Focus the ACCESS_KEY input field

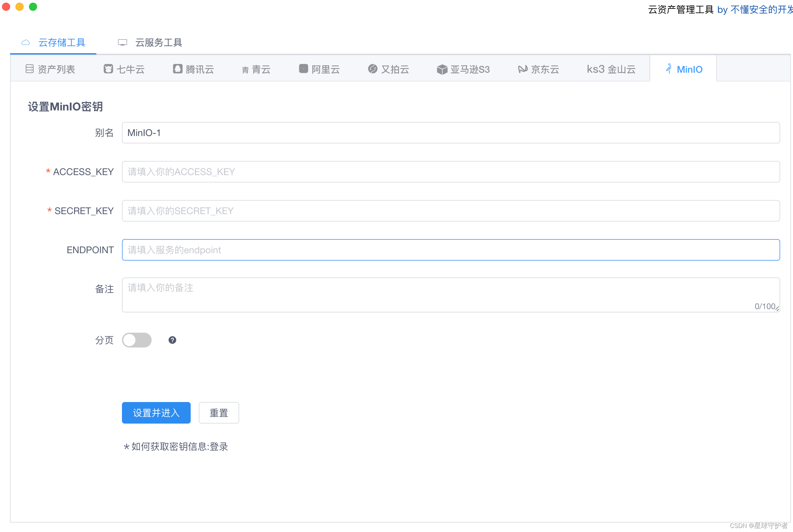point(450,172)
